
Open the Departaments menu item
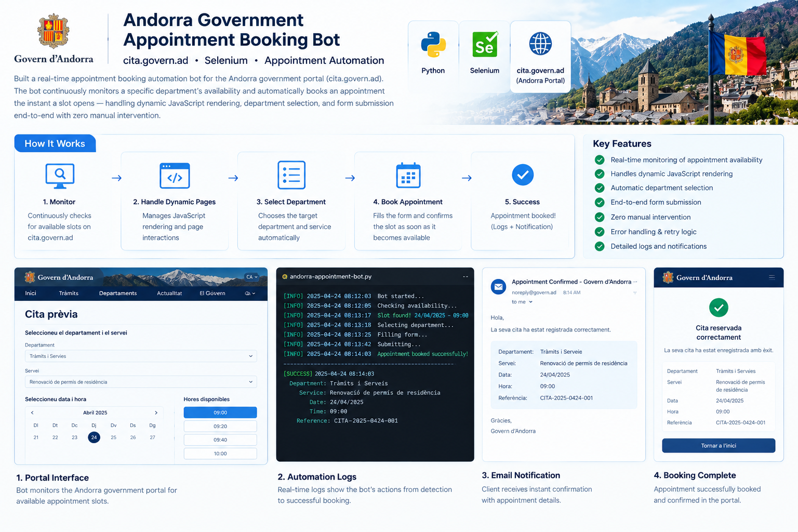click(x=118, y=293)
